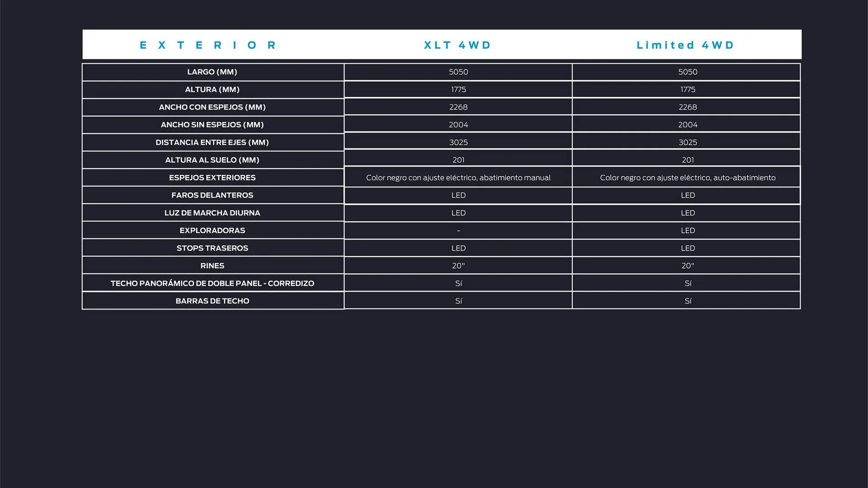Select ANCHO SIN ESPEJOS (MM) label
The image size is (868, 488).
pyautogui.click(x=212, y=125)
